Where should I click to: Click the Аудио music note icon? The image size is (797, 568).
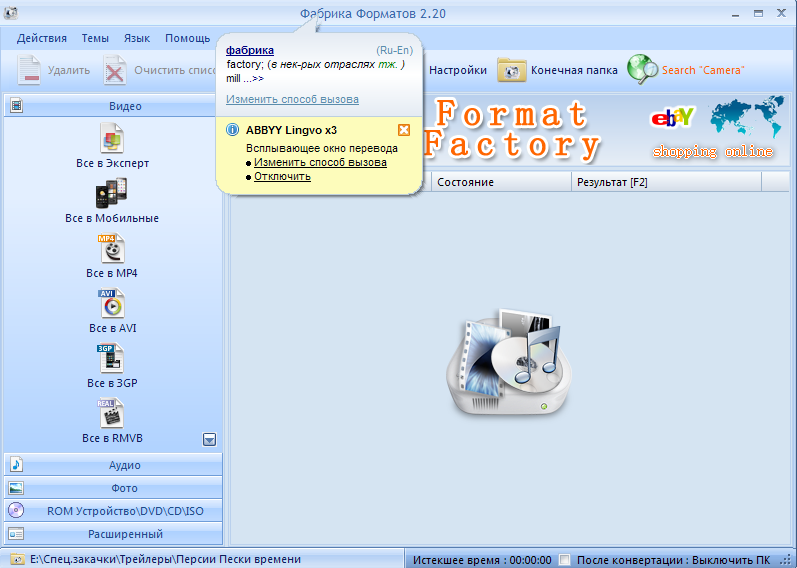pos(16,464)
